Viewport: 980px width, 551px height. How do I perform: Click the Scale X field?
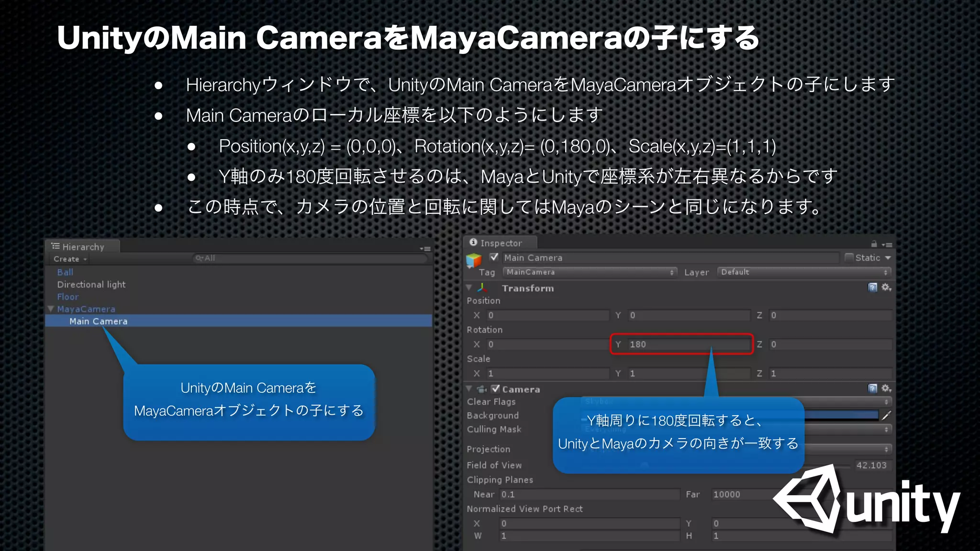(548, 374)
